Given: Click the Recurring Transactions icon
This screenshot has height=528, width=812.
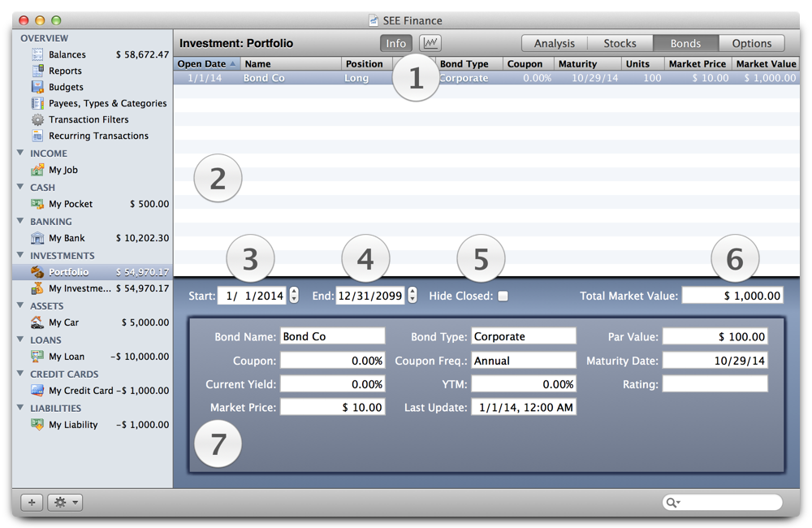Looking at the screenshot, I should point(37,136).
